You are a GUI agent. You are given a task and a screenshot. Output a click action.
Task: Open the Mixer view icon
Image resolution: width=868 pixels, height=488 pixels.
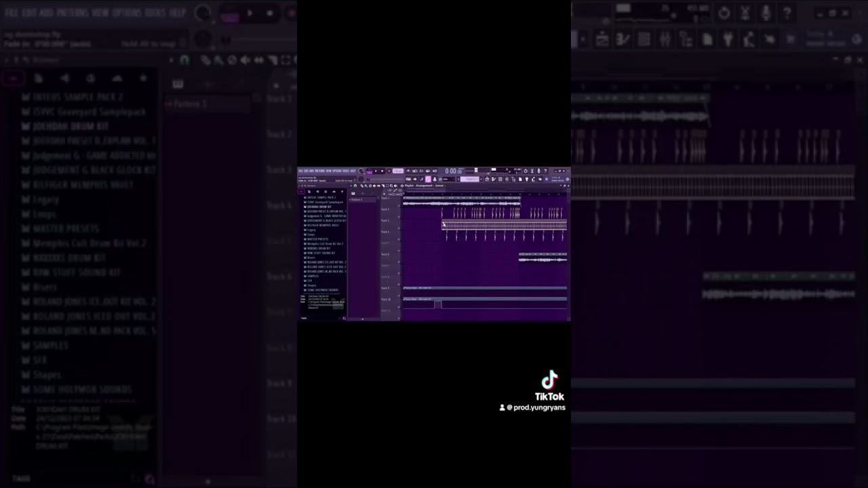[x=507, y=179]
